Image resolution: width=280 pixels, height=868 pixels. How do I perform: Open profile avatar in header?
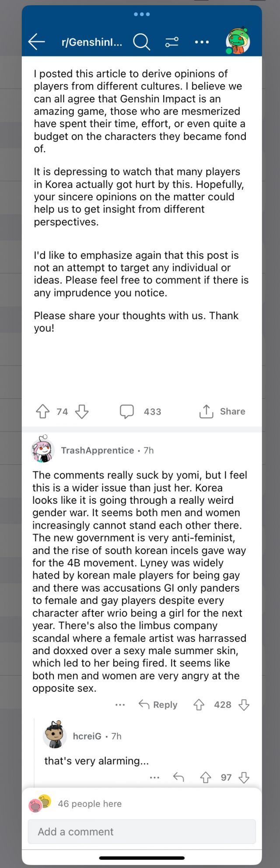point(238,42)
